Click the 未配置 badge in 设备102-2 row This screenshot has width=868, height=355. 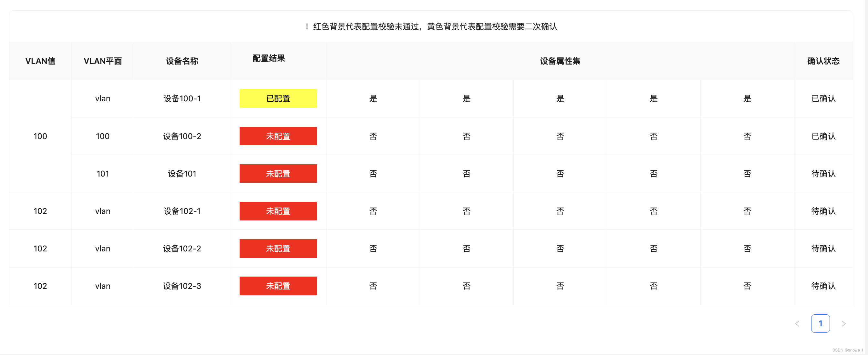278,249
